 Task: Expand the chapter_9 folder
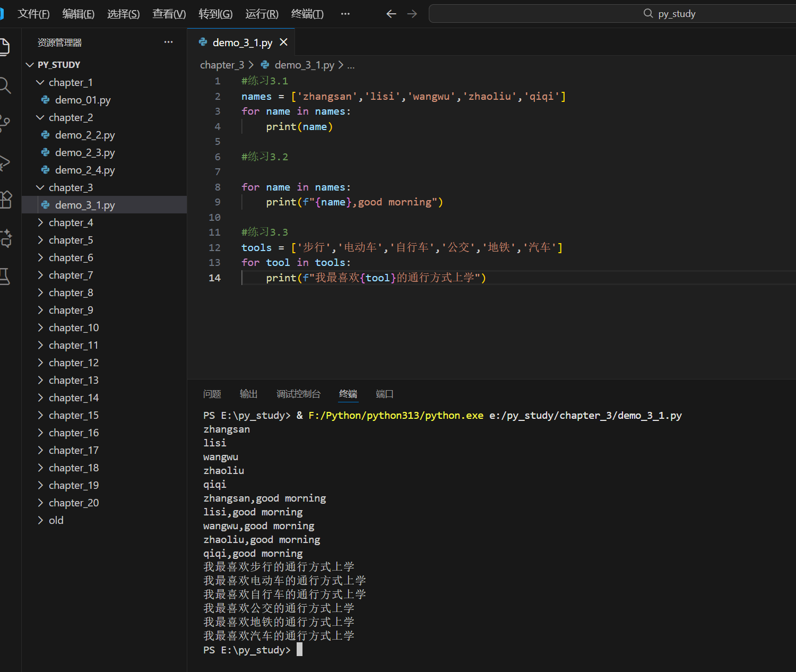(x=104, y=310)
